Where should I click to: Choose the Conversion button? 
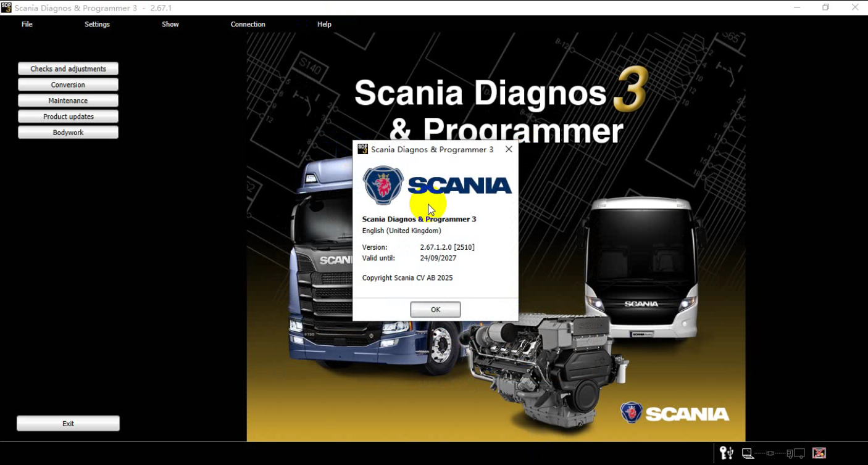point(68,84)
